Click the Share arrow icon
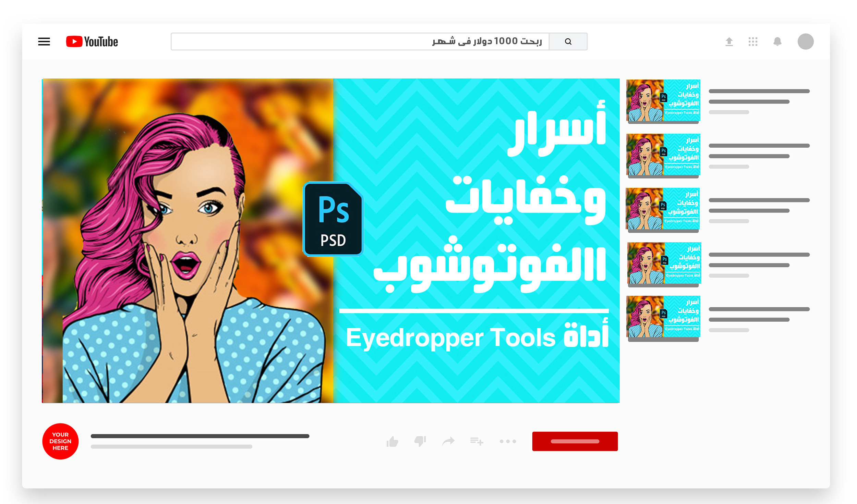The image size is (857, 504). 448,441
